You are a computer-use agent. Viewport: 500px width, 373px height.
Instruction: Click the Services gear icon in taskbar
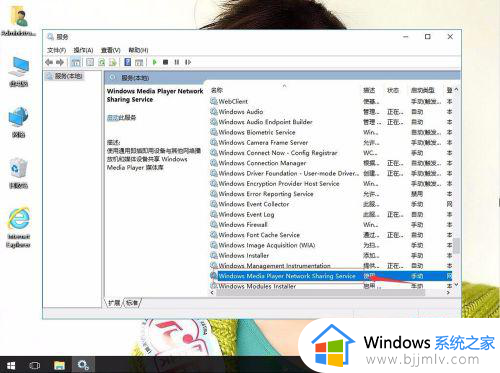pyautogui.click(x=83, y=365)
